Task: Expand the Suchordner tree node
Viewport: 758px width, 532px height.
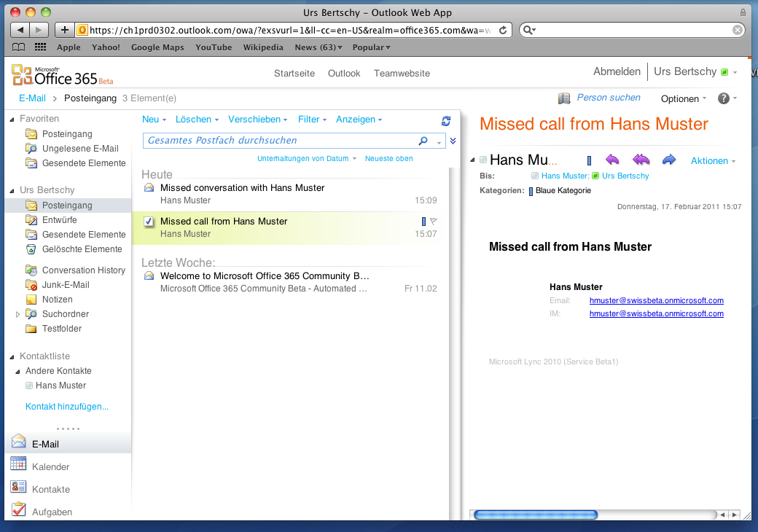Action: 17,314
